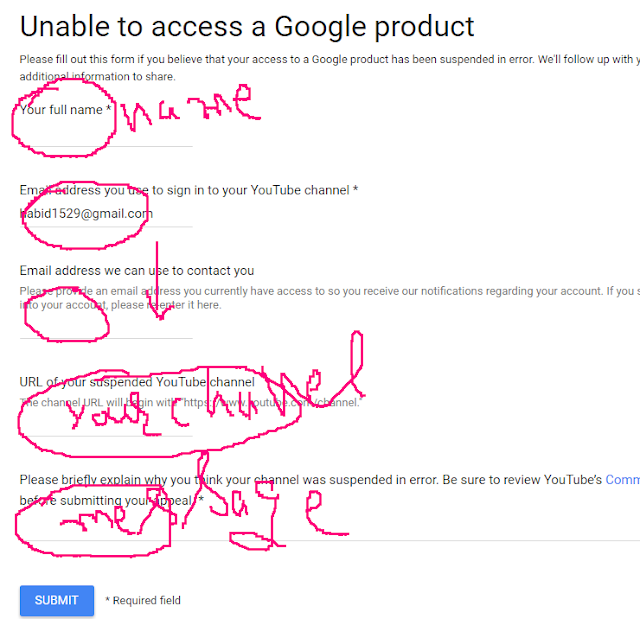Click the SUBMIT button
This screenshot has width=640, height=619.
pos(56,600)
